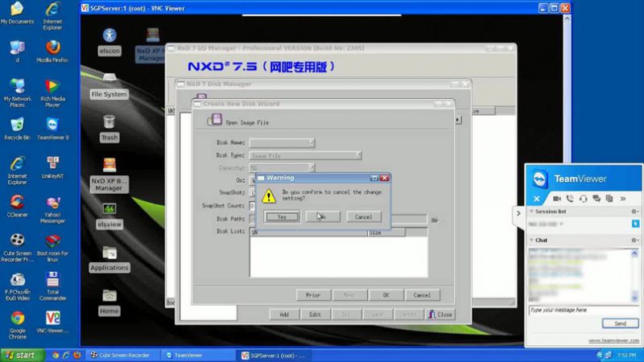Collapse the TeamViewer side panel arrow
This screenshot has height=362, width=644.
point(518,213)
